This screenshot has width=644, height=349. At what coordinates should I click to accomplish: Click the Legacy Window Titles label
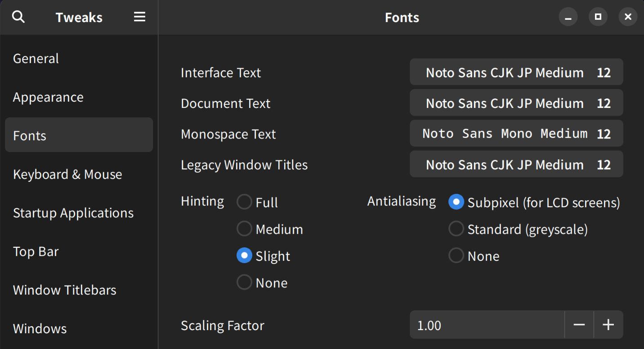(x=244, y=165)
